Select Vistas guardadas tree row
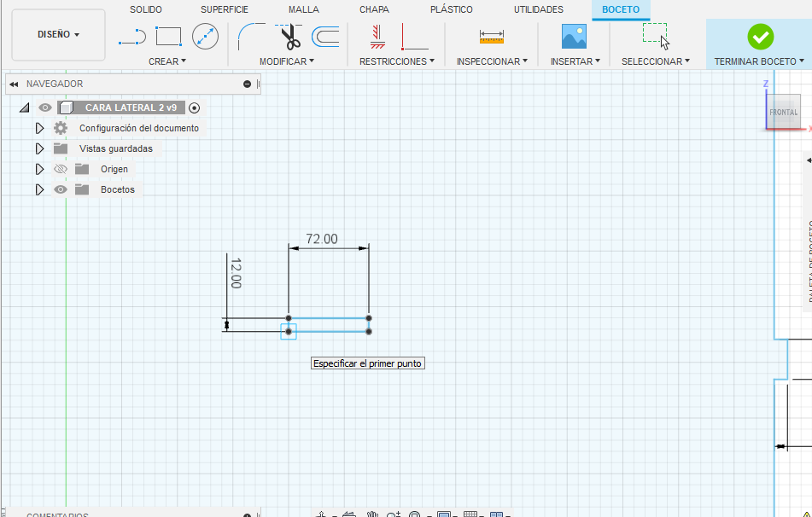 click(116, 148)
